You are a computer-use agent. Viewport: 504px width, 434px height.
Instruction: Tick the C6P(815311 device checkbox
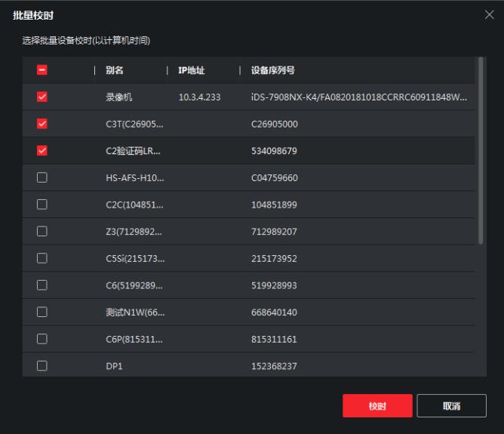pyautogui.click(x=41, y=339)
